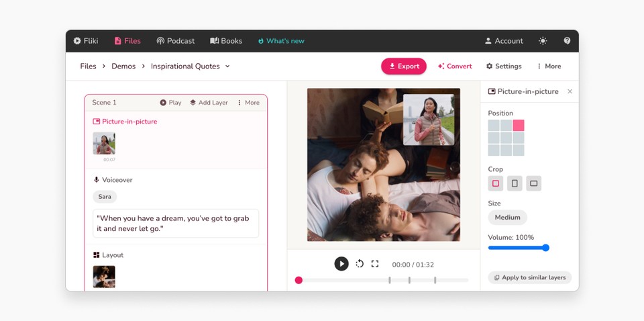Click Apply to similar layers
644x321 pixels.
pyautogui.click(x=530, y=277)
